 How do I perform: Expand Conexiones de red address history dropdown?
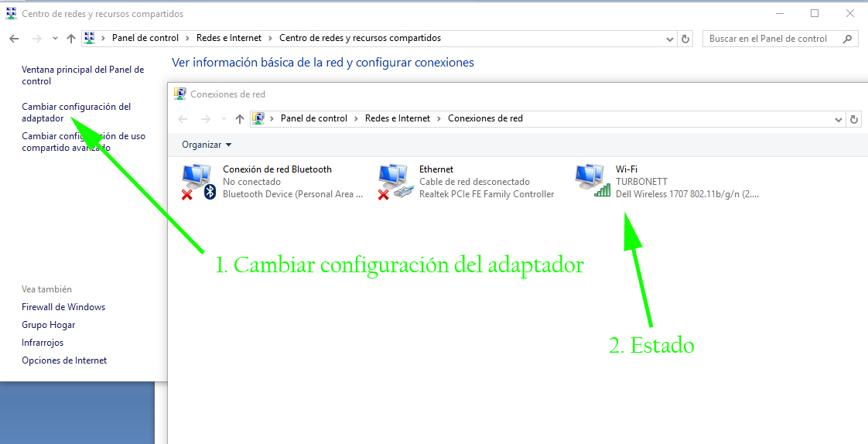coord(839,119)
